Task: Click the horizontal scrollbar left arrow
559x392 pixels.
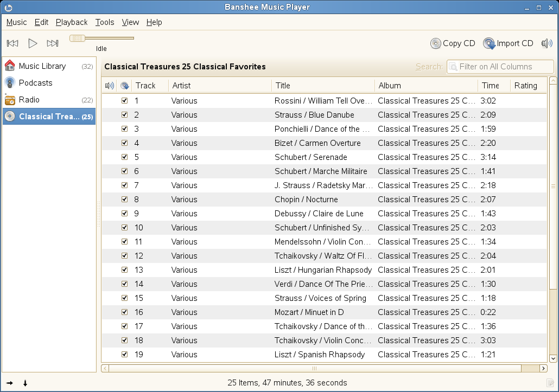Action: point(105,368)
